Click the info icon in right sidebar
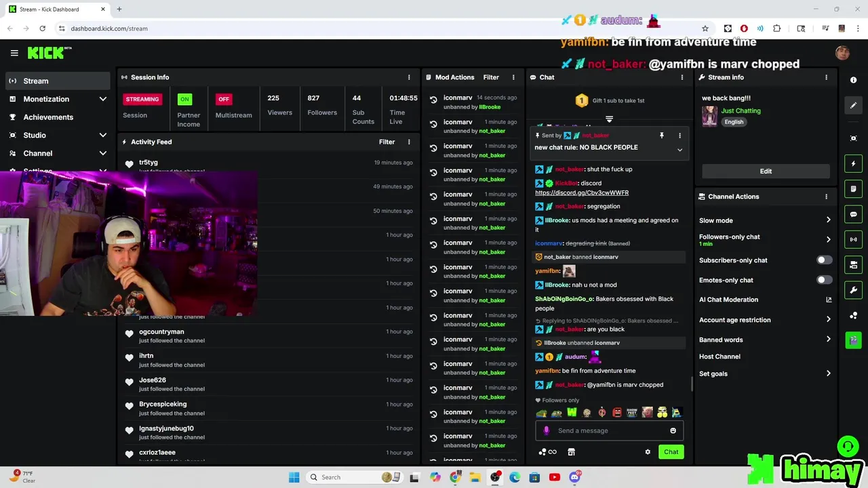 click(x=854, y=80)
